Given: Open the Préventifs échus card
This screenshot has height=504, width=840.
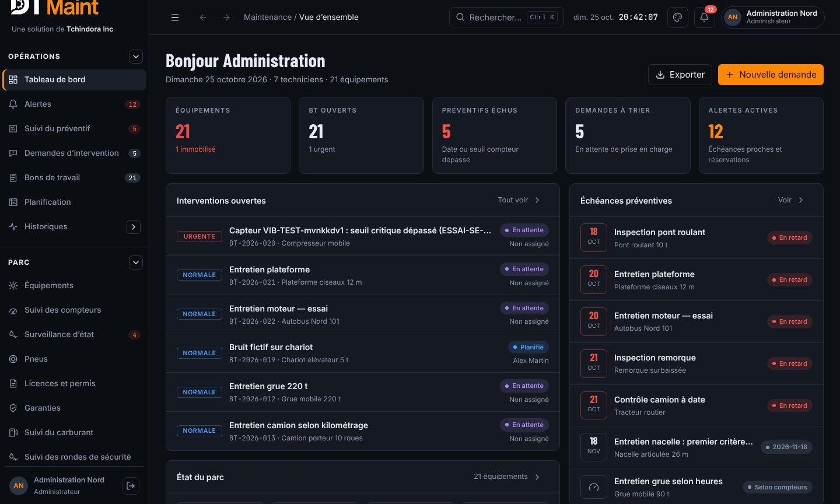Looking at the screenshot, I should click(494, 135).
